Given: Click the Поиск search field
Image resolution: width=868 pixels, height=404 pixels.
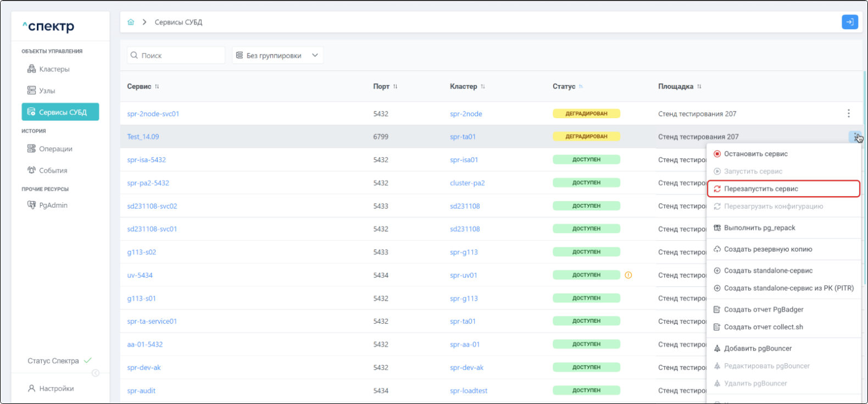Looking at the screenshot, I should click(x=176, y=55).
